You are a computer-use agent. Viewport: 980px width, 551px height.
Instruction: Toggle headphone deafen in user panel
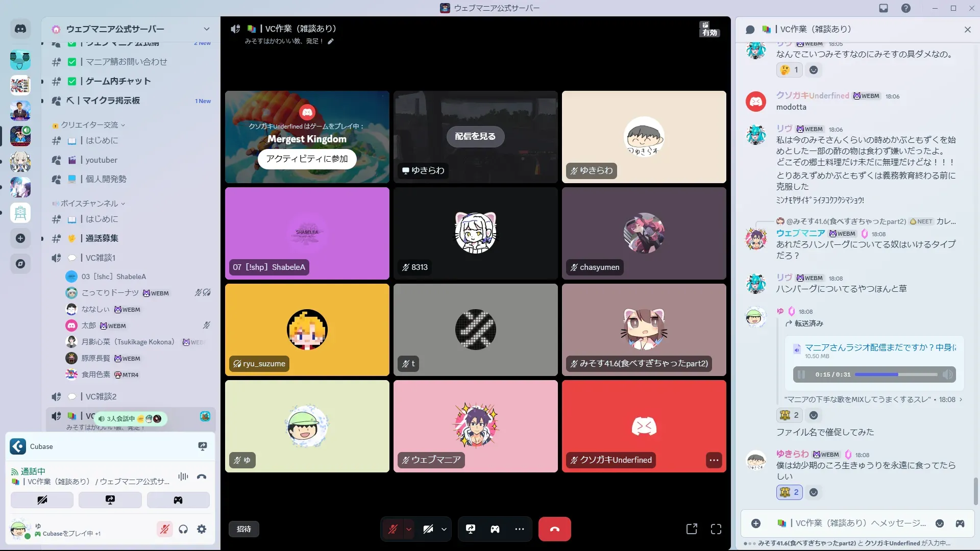(183, 529)
